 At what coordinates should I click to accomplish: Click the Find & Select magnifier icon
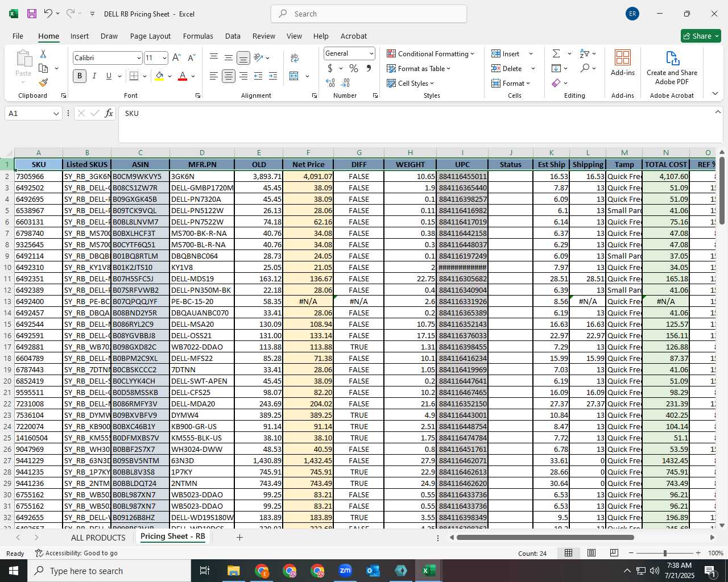point(585,68)
